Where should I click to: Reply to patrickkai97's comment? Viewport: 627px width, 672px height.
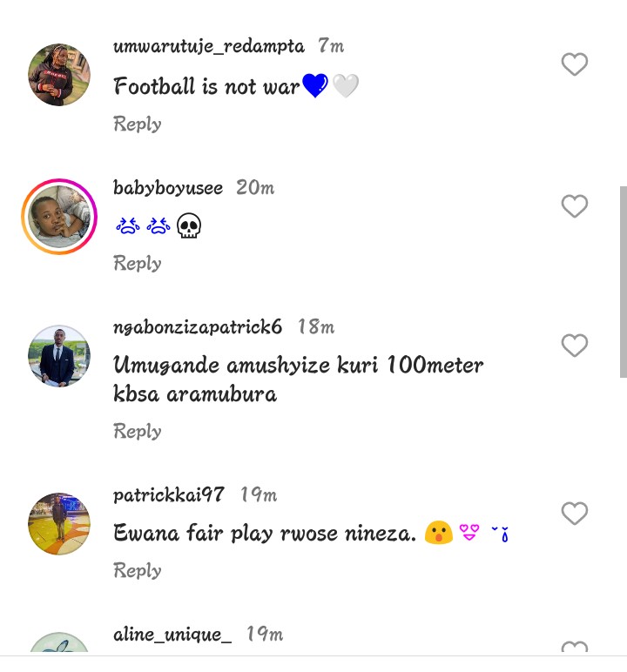[138, 570]
